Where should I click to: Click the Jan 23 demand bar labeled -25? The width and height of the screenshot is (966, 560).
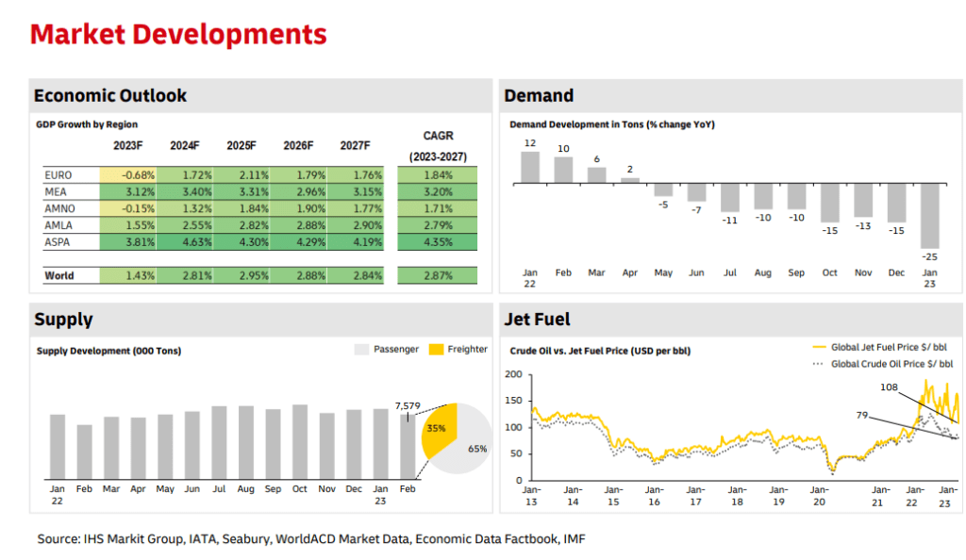pos(929,216)
